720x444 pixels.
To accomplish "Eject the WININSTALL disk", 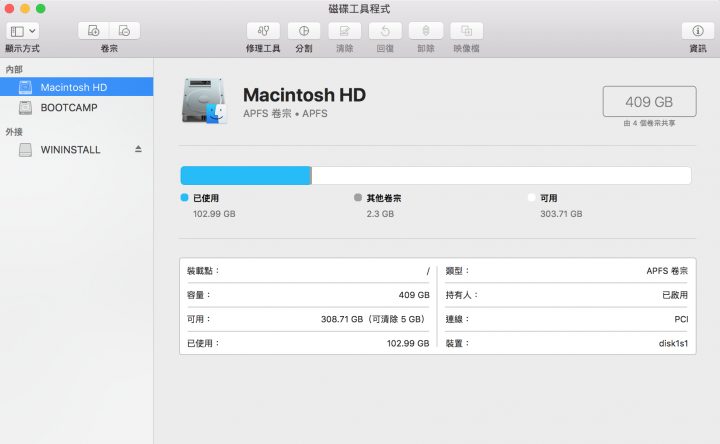I will (138, 149).
